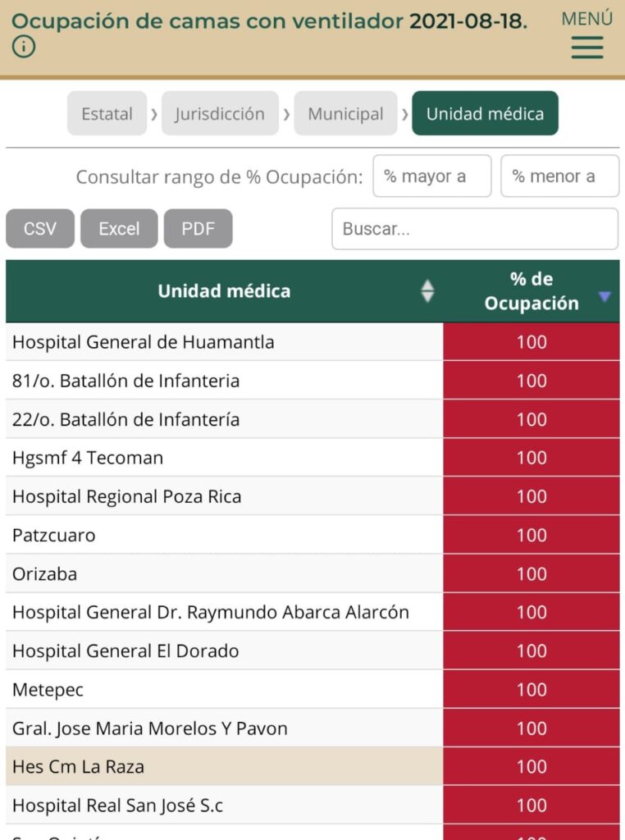The width and height of the screenshot is (625, 840).
Task: Download table as PDF
Action: [198, 229]
